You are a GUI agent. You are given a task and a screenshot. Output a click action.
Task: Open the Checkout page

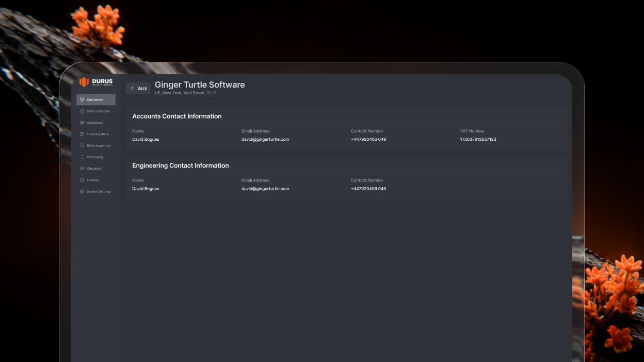(96, 169)
